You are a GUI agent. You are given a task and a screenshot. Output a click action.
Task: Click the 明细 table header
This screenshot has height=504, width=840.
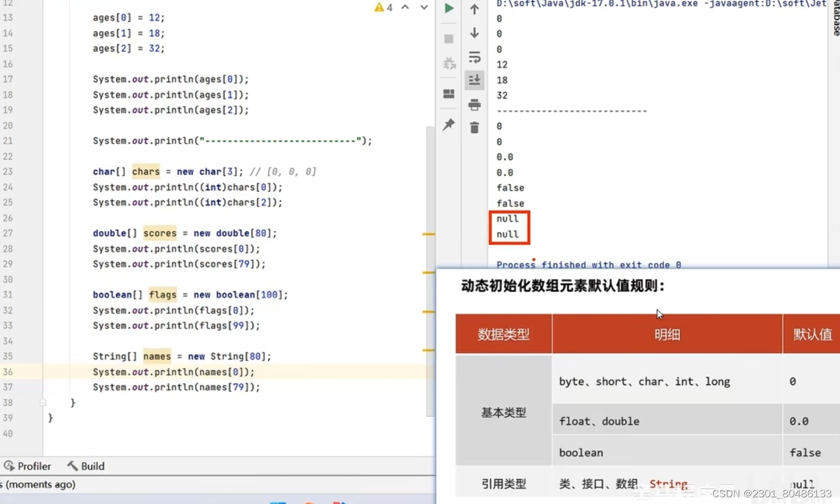667,334
